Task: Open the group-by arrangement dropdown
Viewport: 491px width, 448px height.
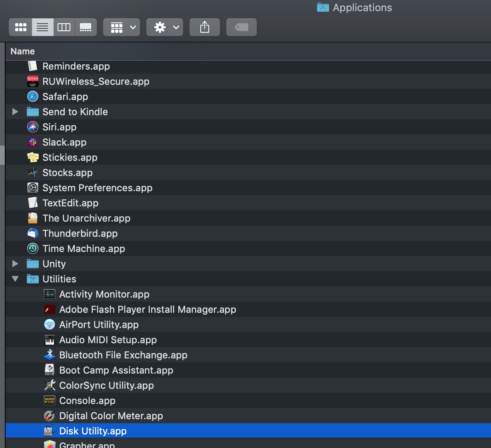Action: 122,27
